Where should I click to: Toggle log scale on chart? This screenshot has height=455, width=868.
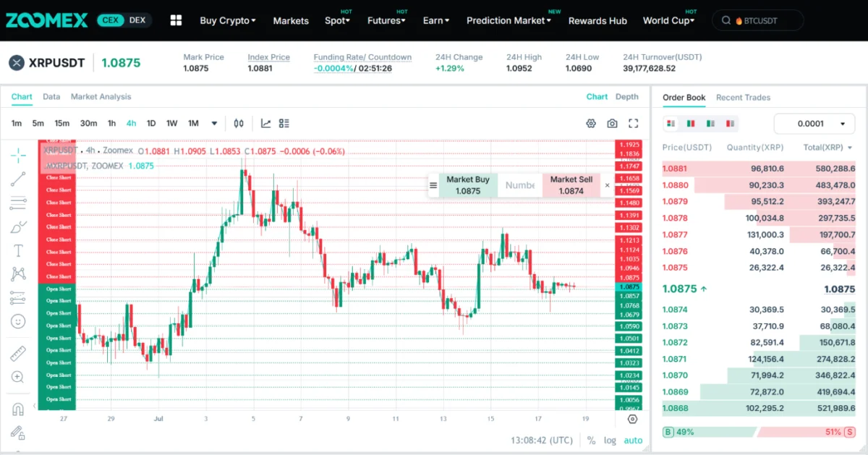610,440
